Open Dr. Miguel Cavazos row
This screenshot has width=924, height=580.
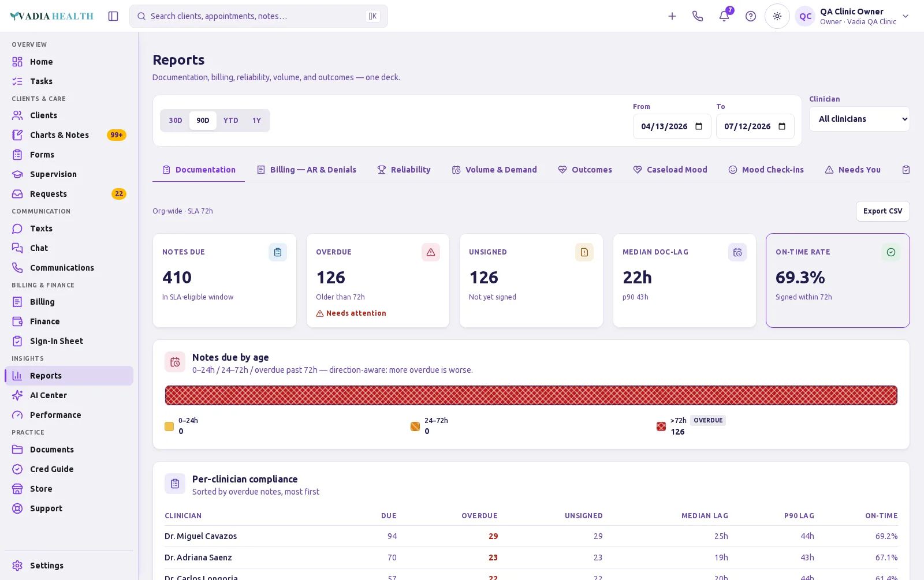[x=531, y=536]
